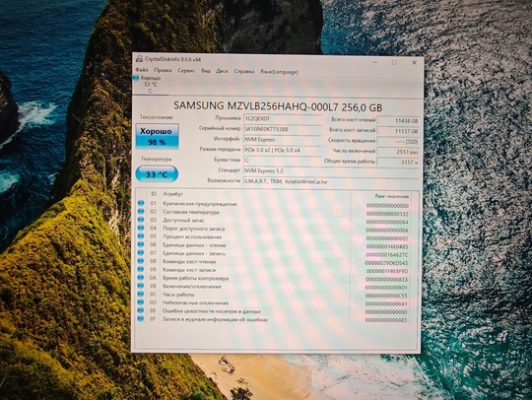Screen dimensions: 532x400
Task: Select the Составная температура attribute text
Action: 191,212
